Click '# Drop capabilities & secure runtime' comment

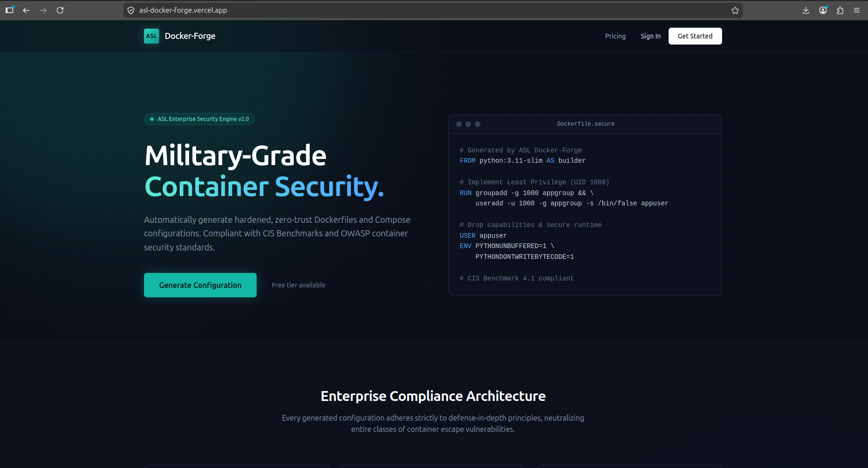[x=531, y=225]
